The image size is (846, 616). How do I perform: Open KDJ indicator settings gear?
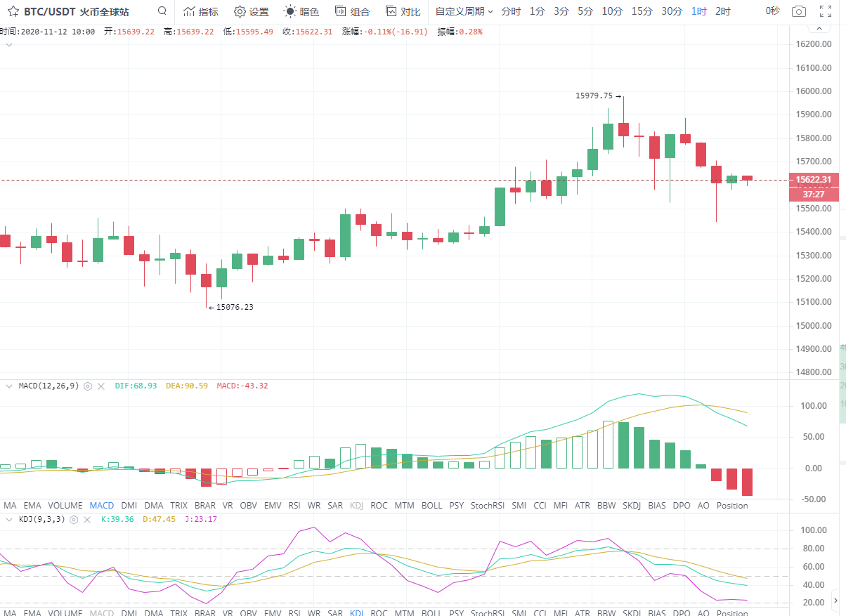click(73, 519)
